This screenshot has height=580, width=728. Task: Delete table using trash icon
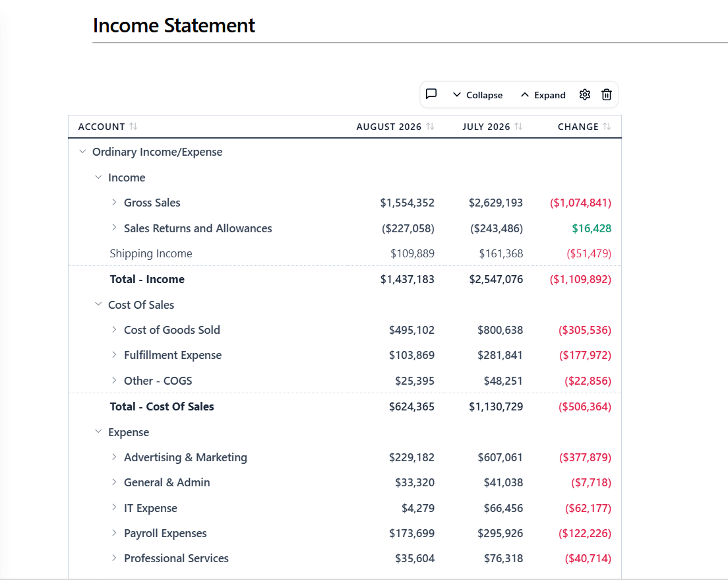tap(607, 95)
